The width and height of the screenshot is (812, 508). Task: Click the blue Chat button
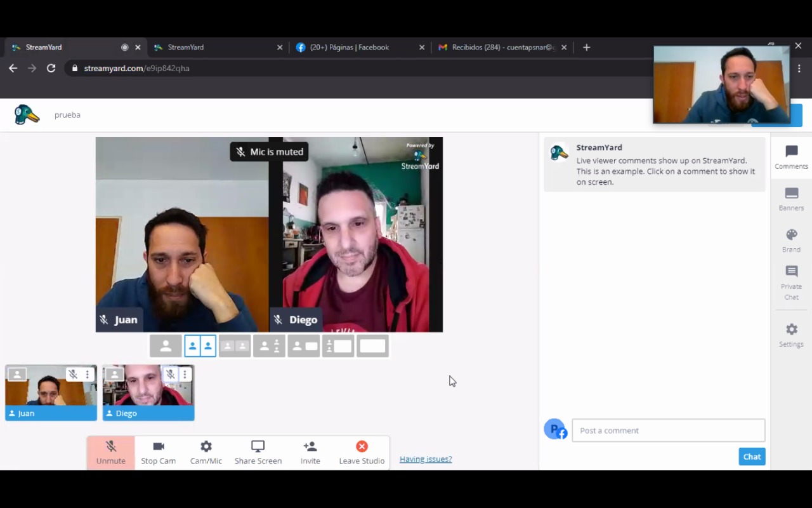752,457
